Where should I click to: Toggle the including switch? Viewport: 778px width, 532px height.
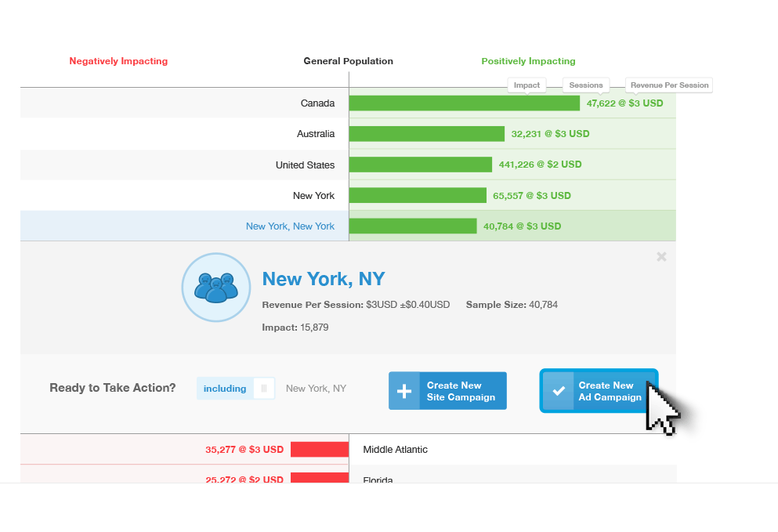(x=236, y=388)
